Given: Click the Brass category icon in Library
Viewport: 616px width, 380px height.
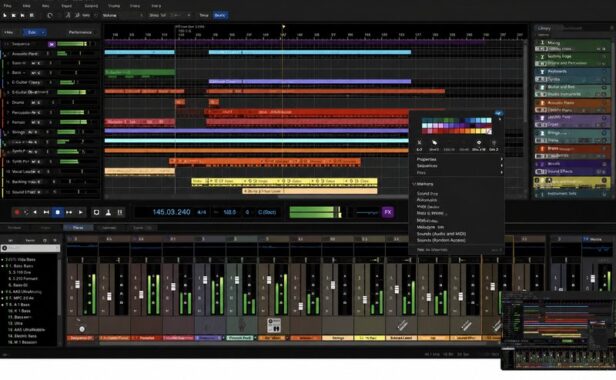Looking at the screenshot, I should [x=542, y=149].
